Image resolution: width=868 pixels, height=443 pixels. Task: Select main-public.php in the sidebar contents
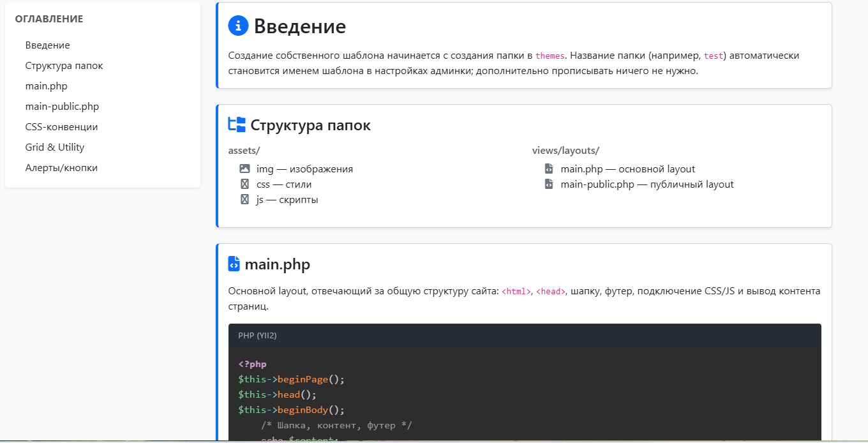click(62, 107)
